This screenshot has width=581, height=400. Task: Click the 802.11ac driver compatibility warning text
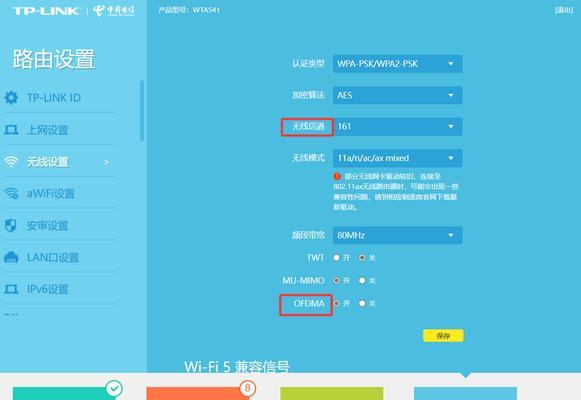396,191
